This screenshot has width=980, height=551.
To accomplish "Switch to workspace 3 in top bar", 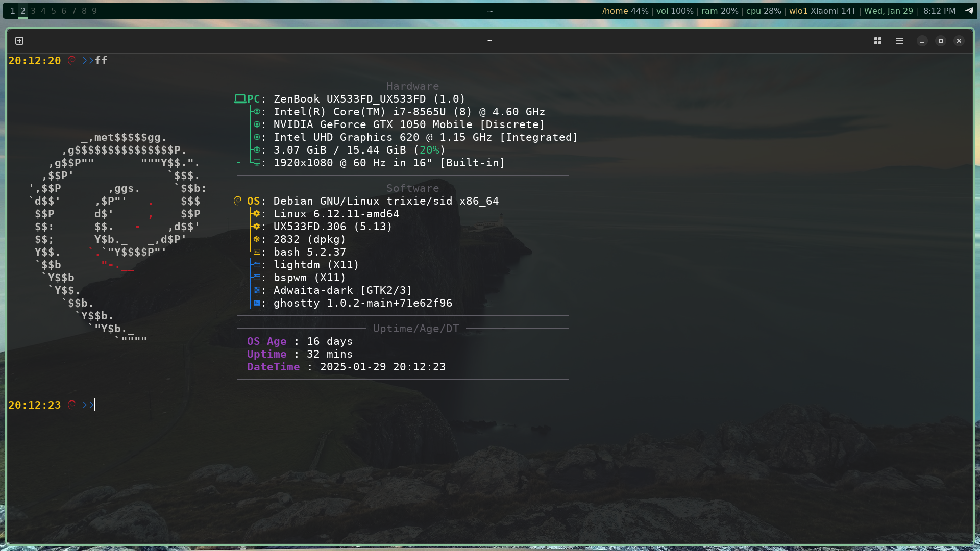I will (33, 11).
